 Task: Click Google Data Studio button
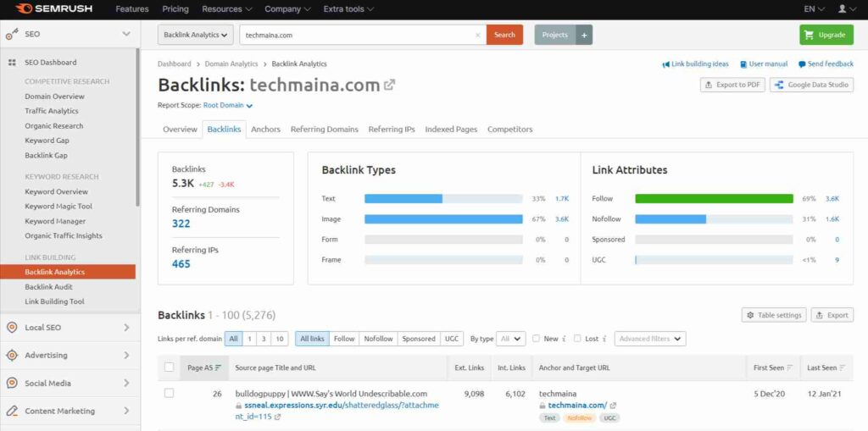(x=811, y=86)
